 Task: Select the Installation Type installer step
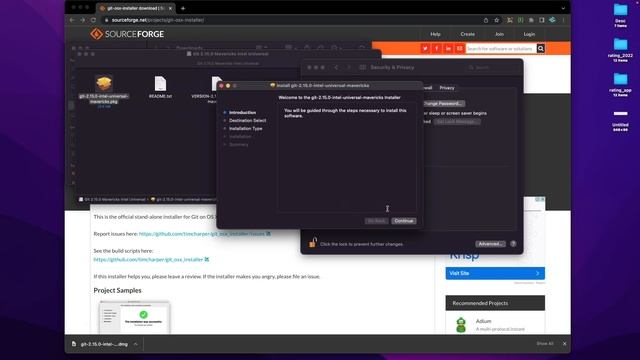click(245, 129)
